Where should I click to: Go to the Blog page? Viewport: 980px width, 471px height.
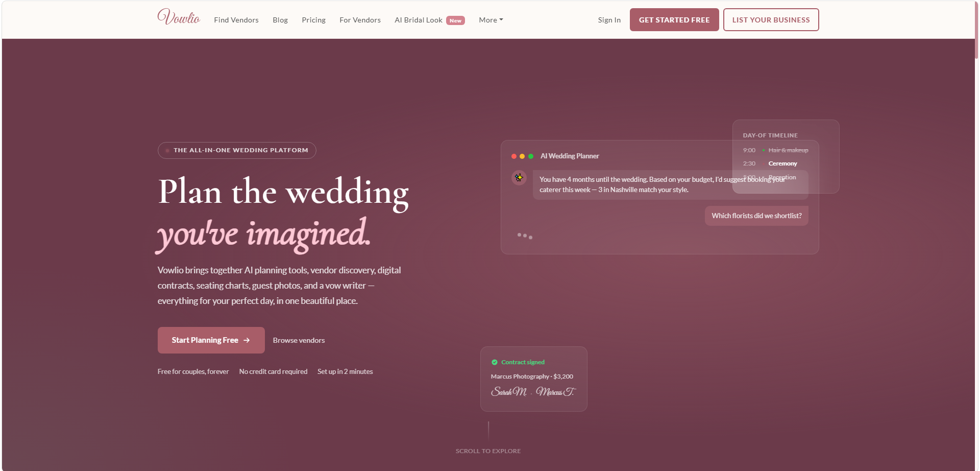[x=280, y=20]
